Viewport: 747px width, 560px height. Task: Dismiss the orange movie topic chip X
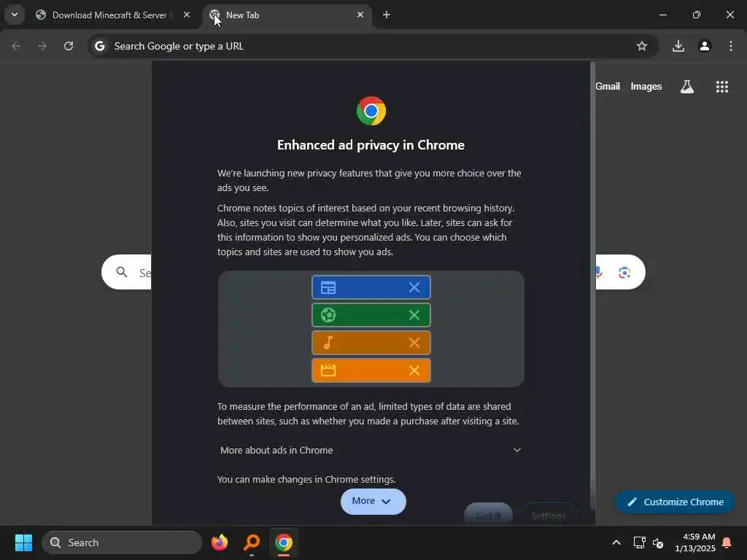414,370
